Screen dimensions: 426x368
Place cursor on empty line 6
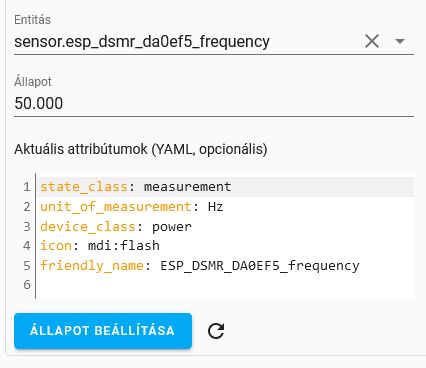(x=225, y=285)
